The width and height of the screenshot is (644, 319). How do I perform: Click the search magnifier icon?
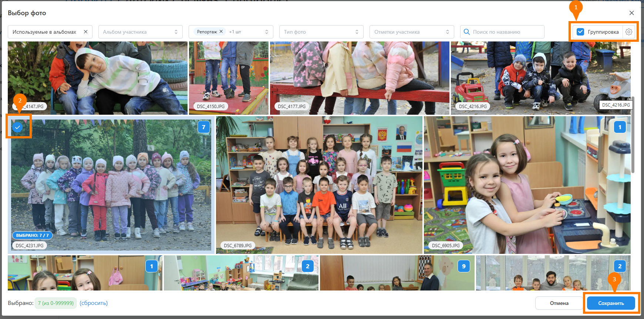pos(467,32)
